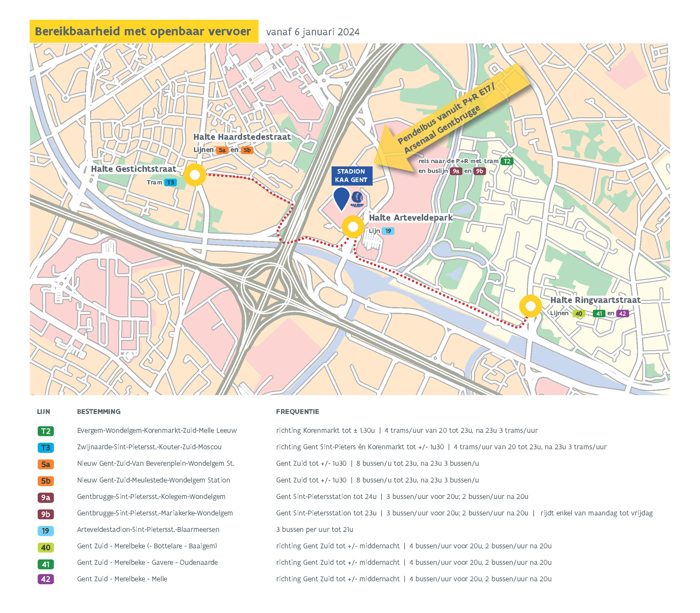This screenshot has width=700, height=613.
Task: Click 'Gent Zuid - Merelbeke - Melle' destination
Action: tap(122, 579)
